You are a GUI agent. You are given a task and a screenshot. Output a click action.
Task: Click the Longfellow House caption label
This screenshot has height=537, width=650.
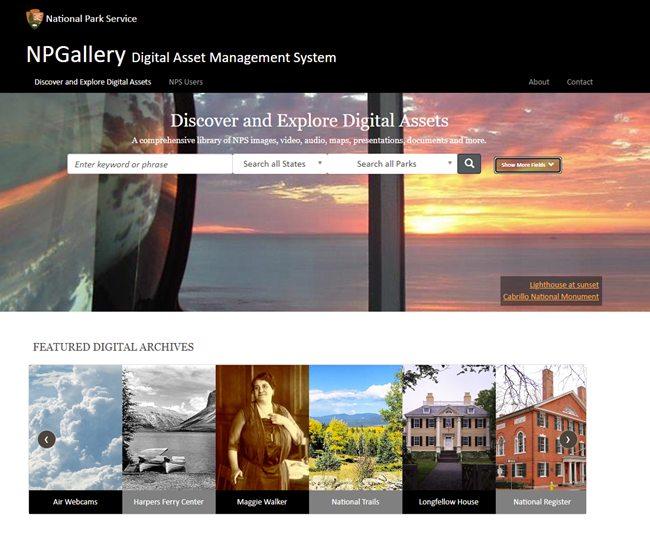click(x=449, y=502)
